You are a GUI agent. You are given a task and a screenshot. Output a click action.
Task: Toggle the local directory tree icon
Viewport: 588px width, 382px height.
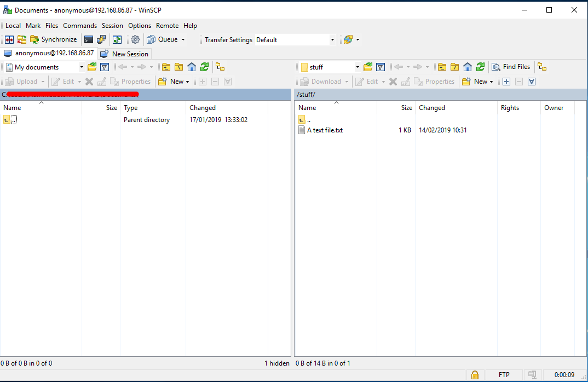[x=220, y=67]
